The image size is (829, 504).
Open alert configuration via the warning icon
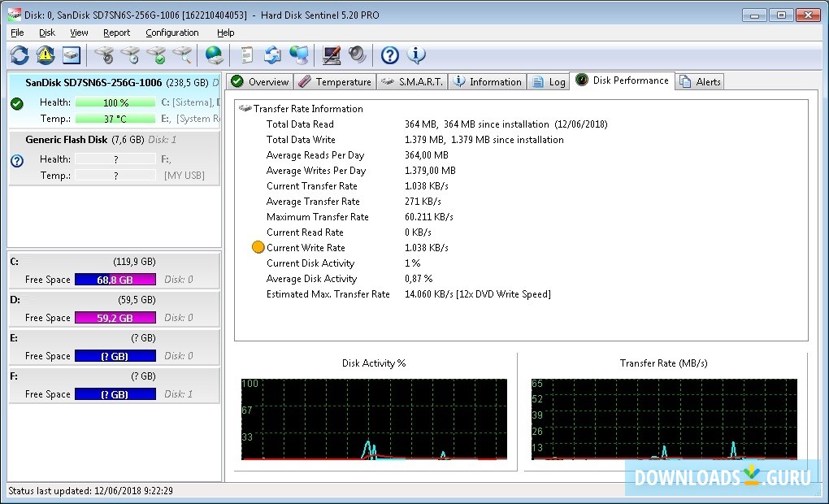46,54
